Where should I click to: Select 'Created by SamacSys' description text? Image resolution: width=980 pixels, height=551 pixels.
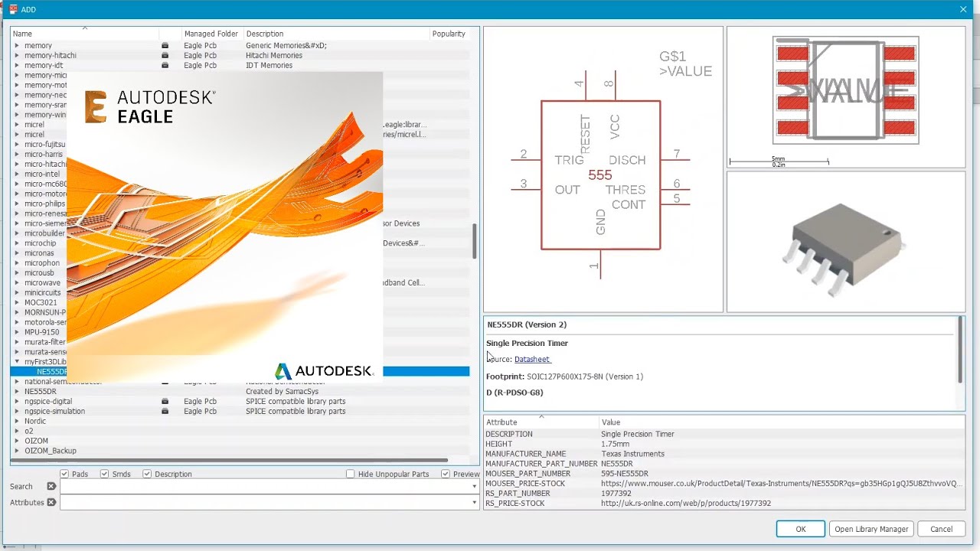(x=282, y=391)
